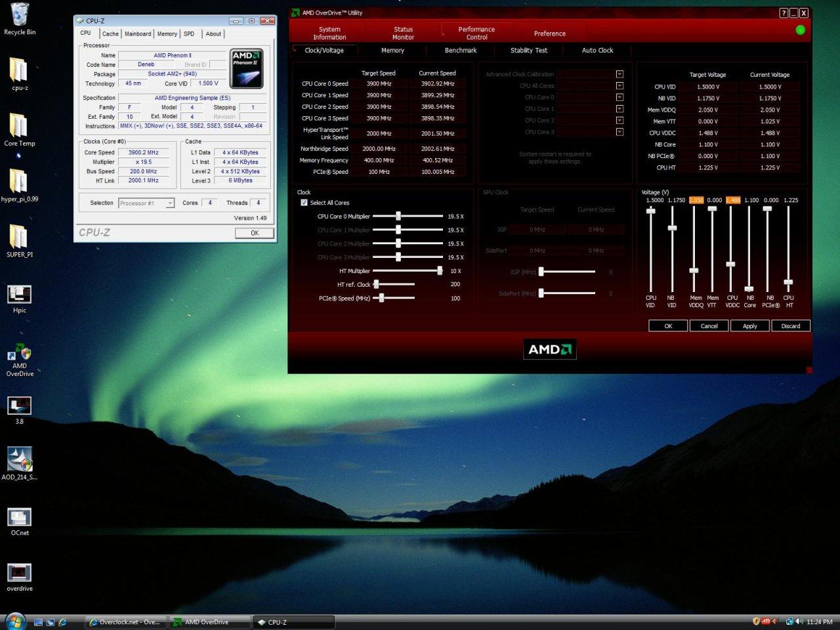Click the AMD logo at OverDrive bottom
This screenshot has height=630, width=840.
tap(550, 349)
